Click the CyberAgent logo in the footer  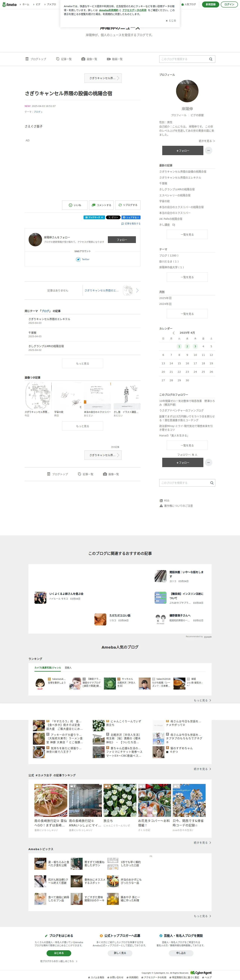[x=201, y=973]
